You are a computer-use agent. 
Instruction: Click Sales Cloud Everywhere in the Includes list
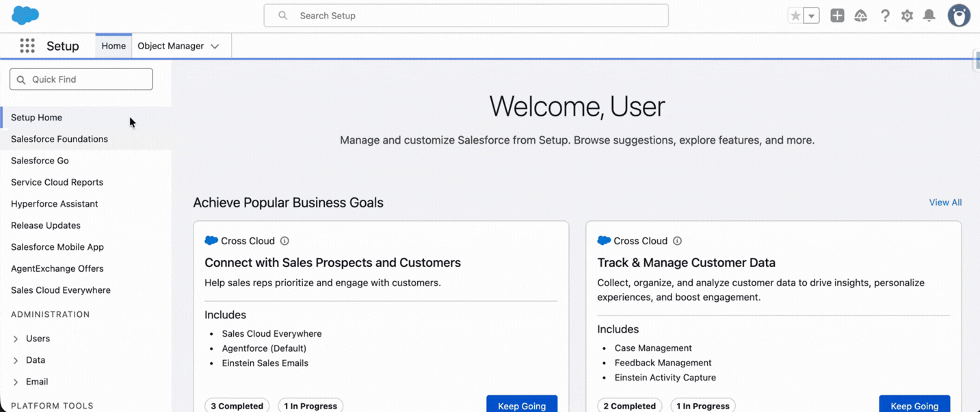272,334
